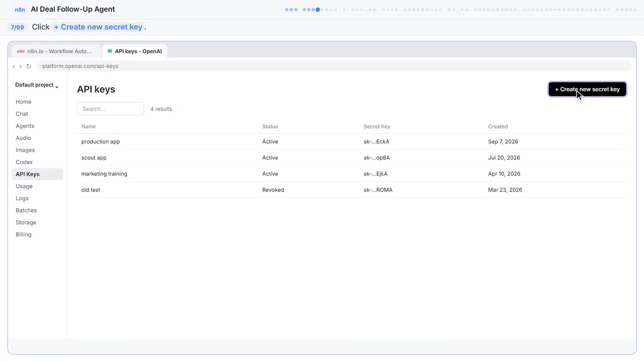Click the + Create new secret key button

pyautogui.click(x=587, y=89)
